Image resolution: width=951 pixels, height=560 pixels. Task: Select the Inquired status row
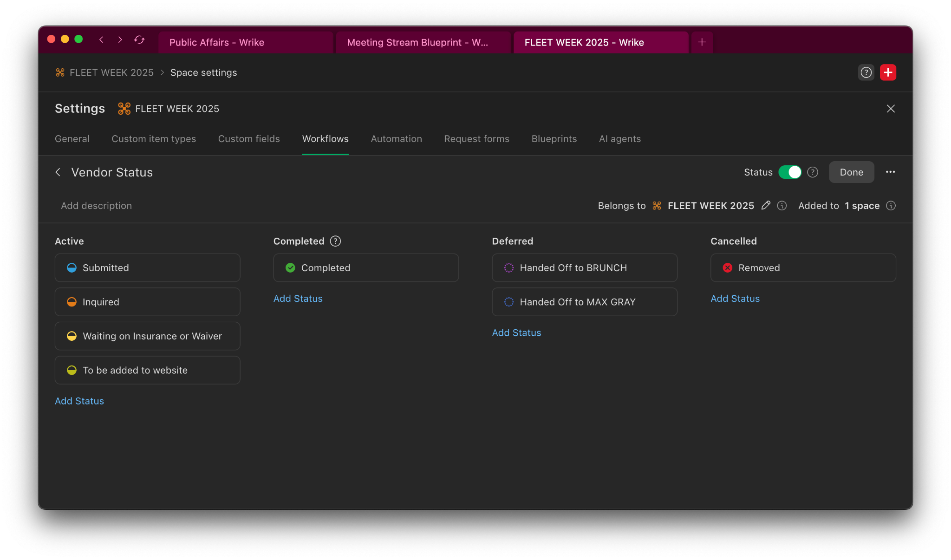[147, 302]
